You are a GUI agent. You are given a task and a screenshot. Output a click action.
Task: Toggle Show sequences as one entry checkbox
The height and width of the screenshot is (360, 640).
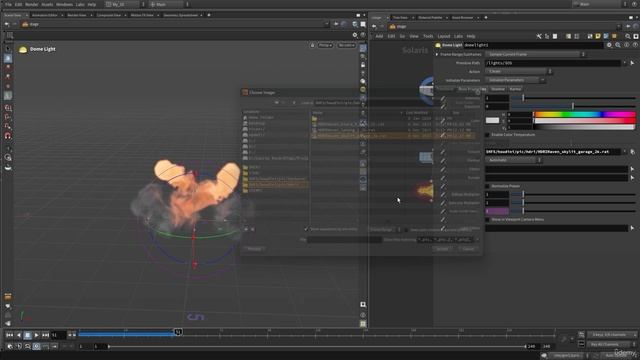306,229
